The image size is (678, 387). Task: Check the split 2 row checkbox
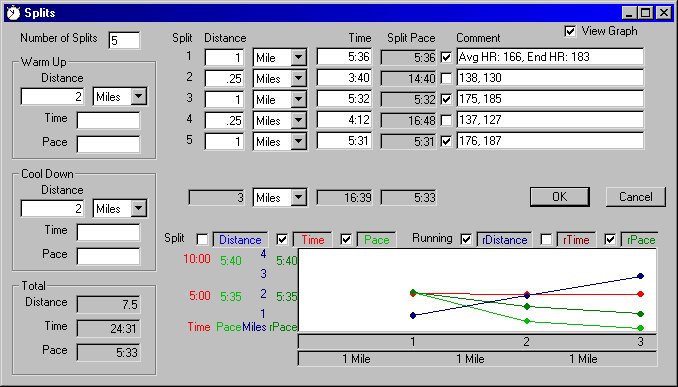446,78
